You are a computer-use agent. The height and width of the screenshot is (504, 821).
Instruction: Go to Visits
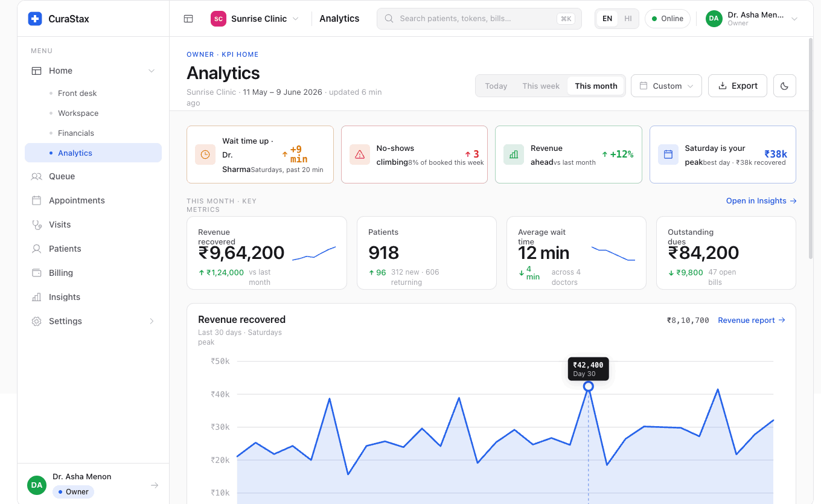(x=93, y=225)
